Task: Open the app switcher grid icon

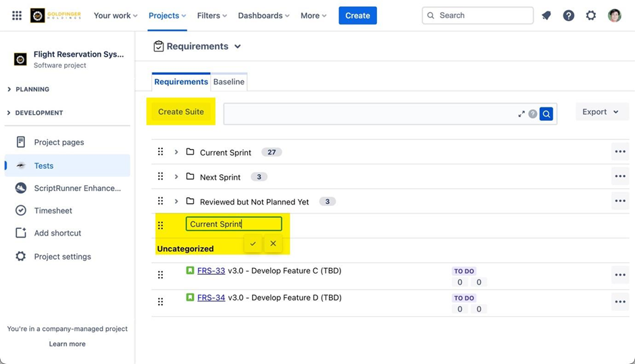Action: coord(17,16)
